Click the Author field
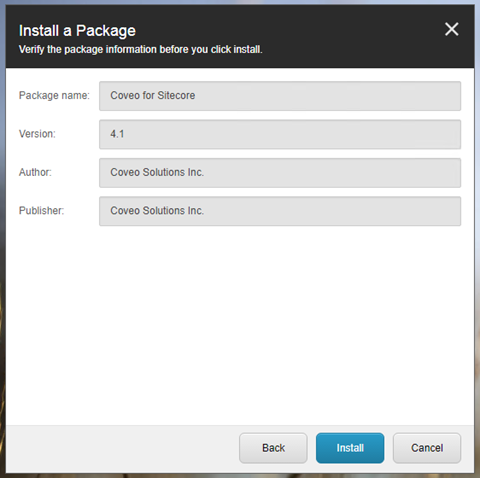480x478 pixels. click(280, 173)
